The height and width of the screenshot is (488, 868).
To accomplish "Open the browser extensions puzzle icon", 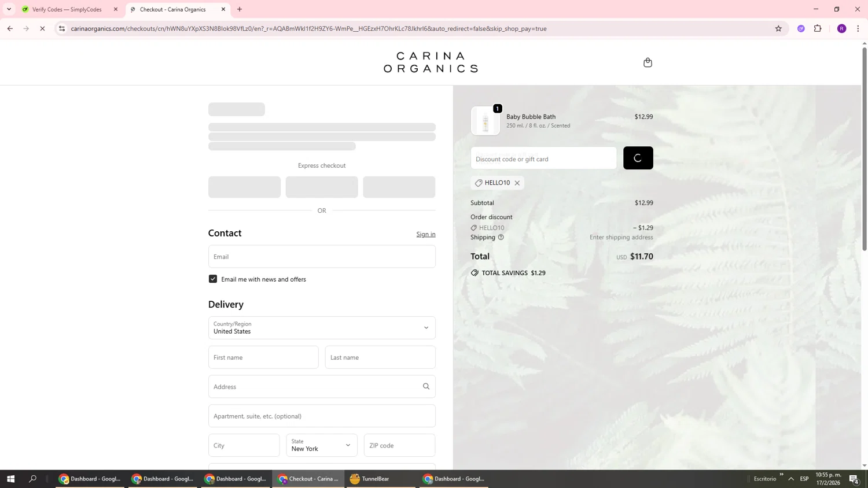I will (x=818, y=28).
